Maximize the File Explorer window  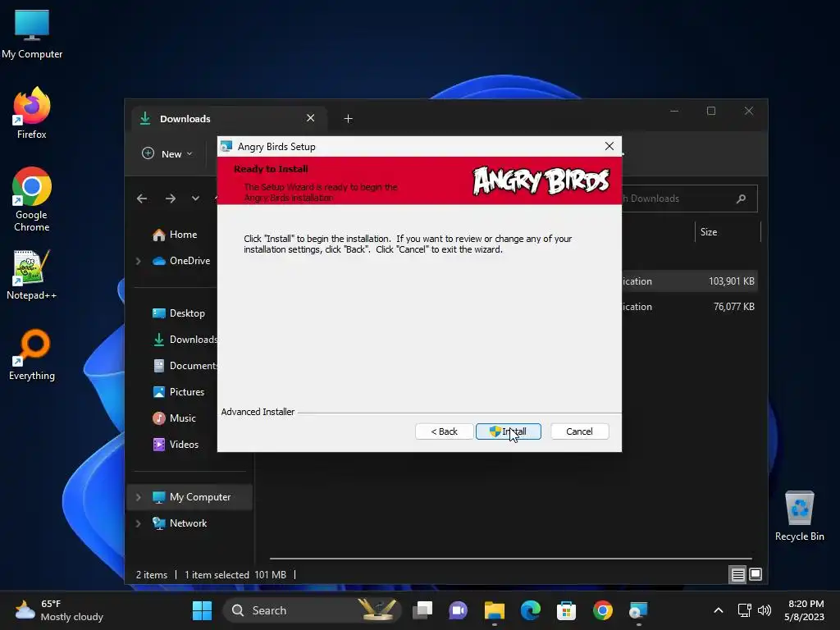coord(711,111)
